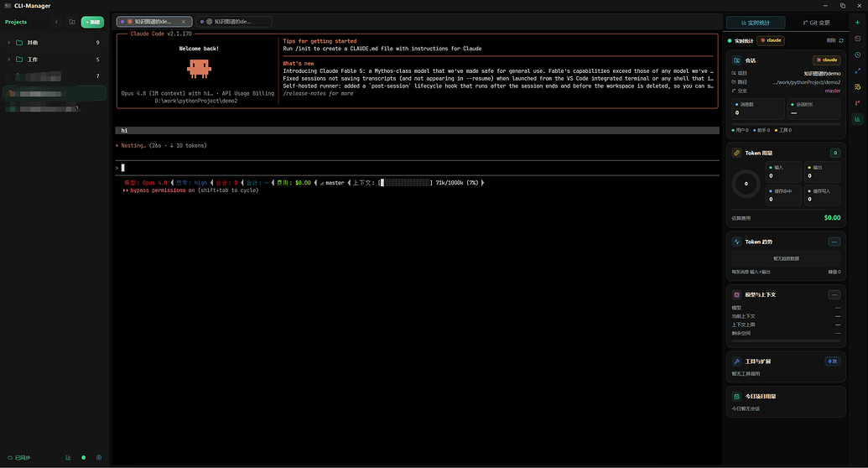Click the $0.00 estimated cost value
This screenshot has width=868, height=468.
832,218
